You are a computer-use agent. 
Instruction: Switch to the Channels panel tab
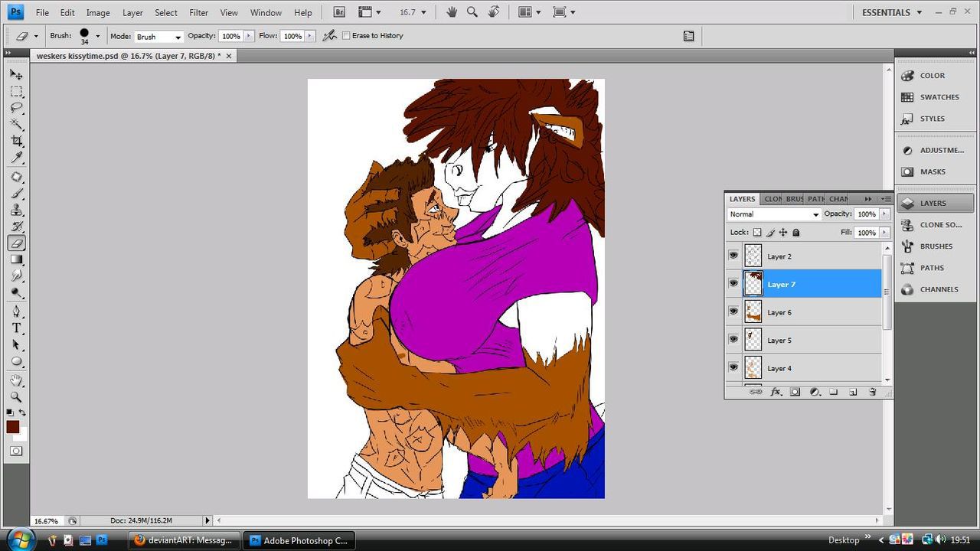tap(839, 199)
